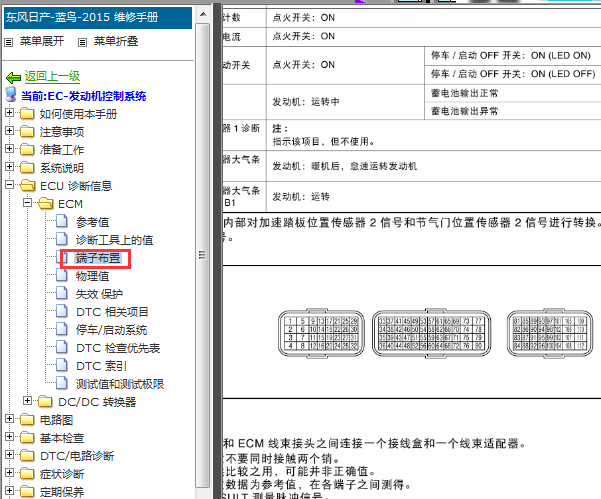The width and height of the screenshot is (601, 499).
Task: Expand the DTC/电路诊断 tree node
Action: click(x=10, y=455)
